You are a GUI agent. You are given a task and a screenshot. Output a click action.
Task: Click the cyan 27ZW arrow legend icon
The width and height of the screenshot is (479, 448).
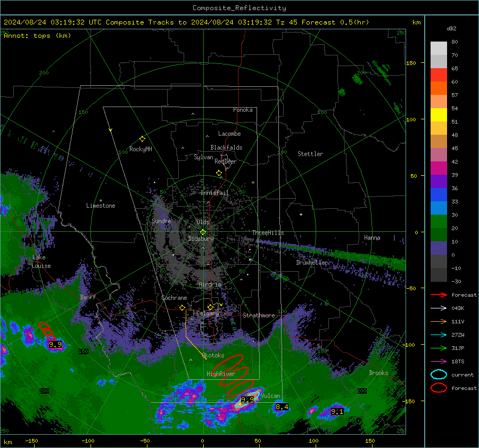click(x=439, y=335)
